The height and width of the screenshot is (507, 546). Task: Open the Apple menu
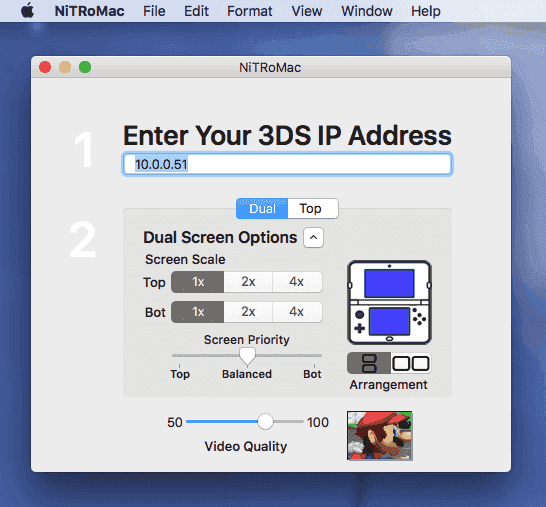tap(28, 11)
